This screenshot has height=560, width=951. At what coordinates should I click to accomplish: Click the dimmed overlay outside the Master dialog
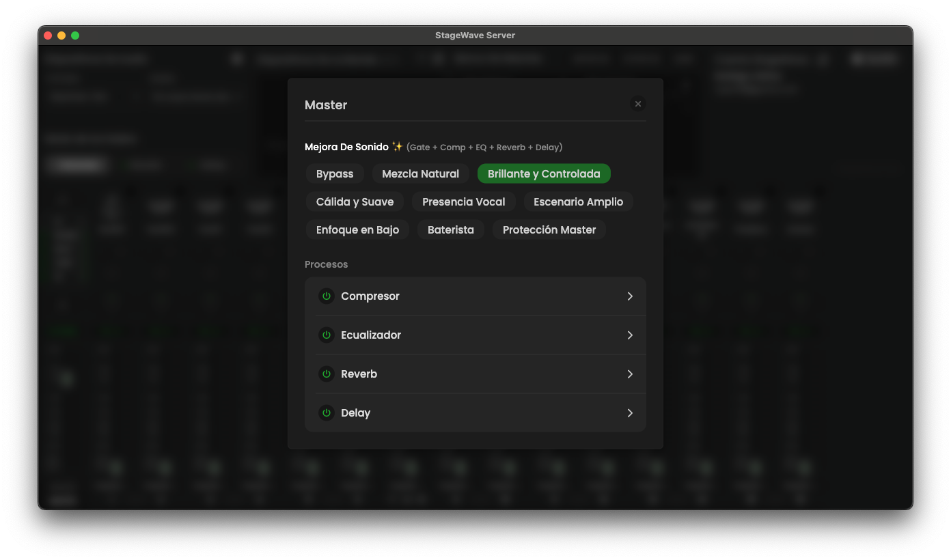[x=137, y=410]
